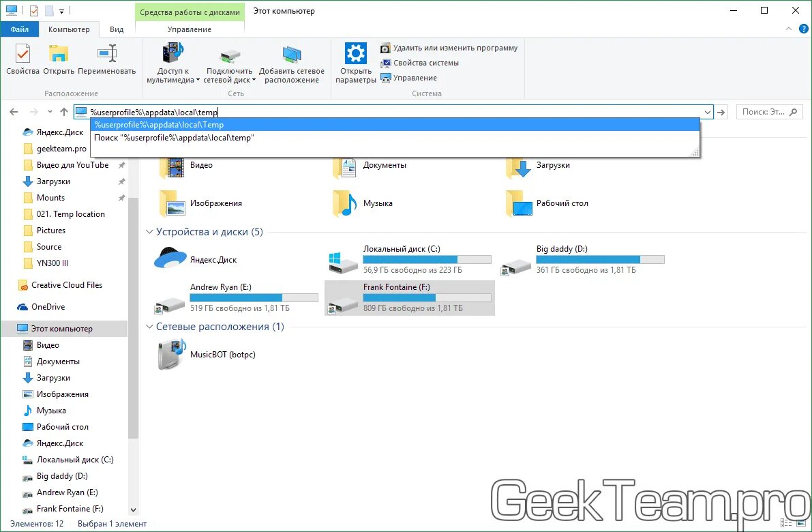Select Этот компьютер in navigation pane
Viewport: 812px width, 532px height.
click(63, 329)
